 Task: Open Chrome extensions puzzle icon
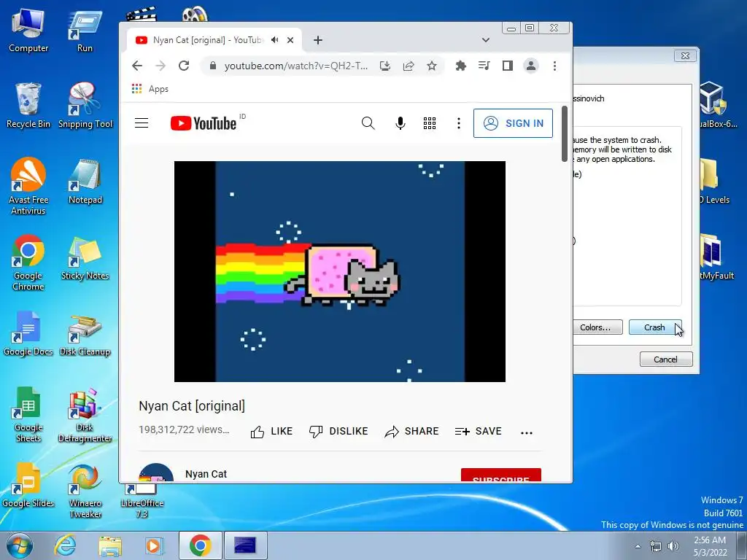coord(461,66)
